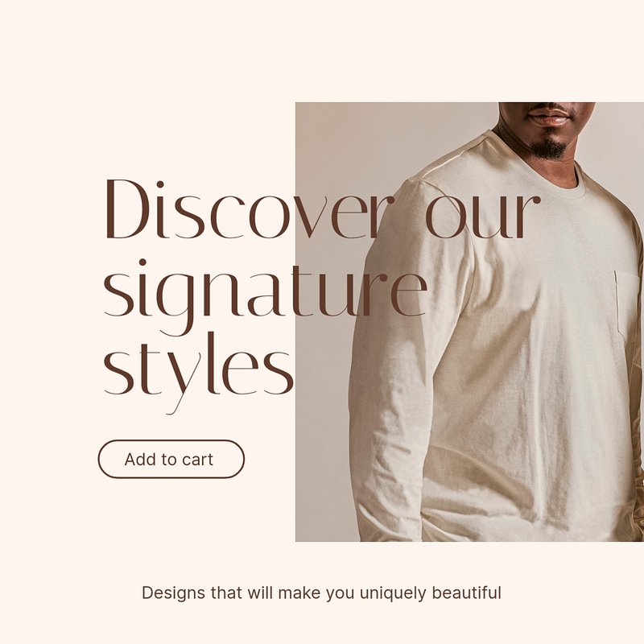
Task: Select the shirt's chest pocket
Action: (x=628, y=306)
